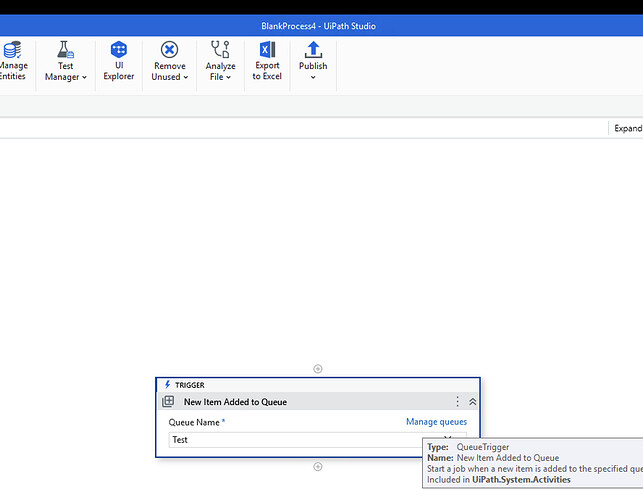Click the Publish button in the ribbon

(x=313, y=61)
